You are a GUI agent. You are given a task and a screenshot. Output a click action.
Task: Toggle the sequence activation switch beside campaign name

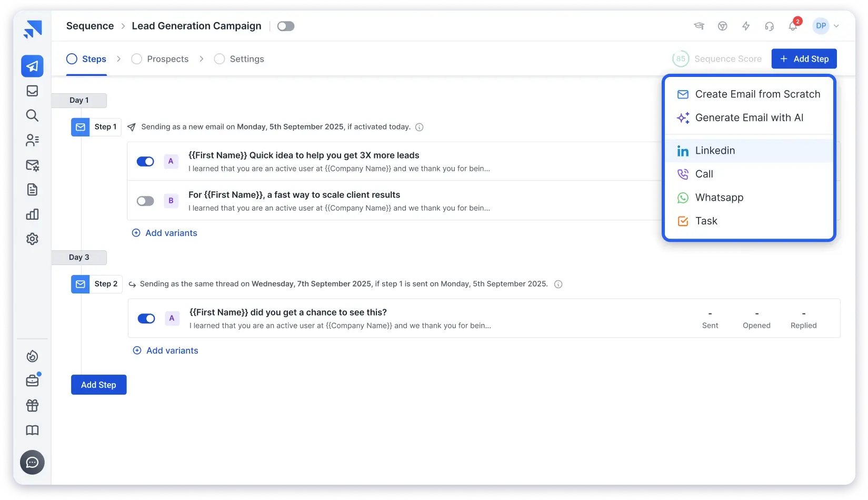pos(285,25)
